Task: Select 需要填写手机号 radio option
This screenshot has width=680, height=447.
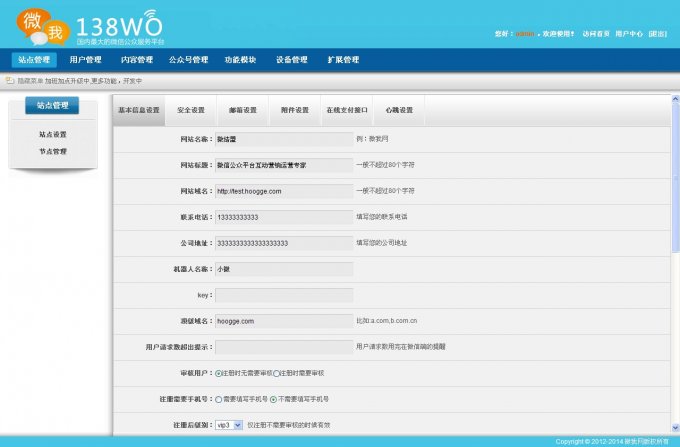Action: pyautogui.click(x=219, y=399)
